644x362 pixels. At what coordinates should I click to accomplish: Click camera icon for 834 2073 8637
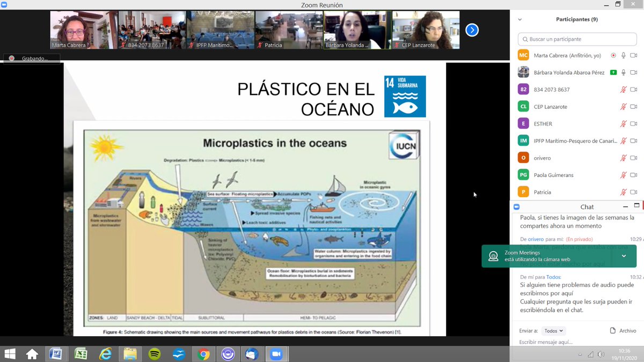point(633,90)
